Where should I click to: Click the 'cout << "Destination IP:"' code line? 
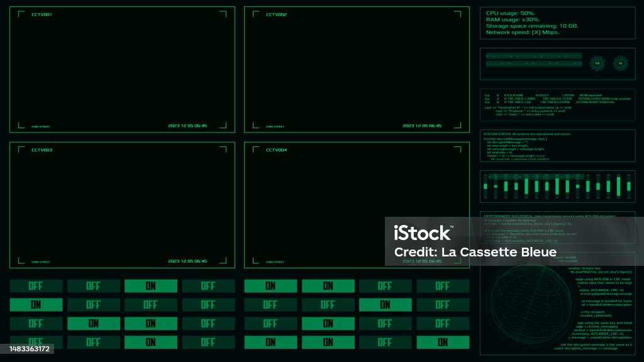(528, 107)
